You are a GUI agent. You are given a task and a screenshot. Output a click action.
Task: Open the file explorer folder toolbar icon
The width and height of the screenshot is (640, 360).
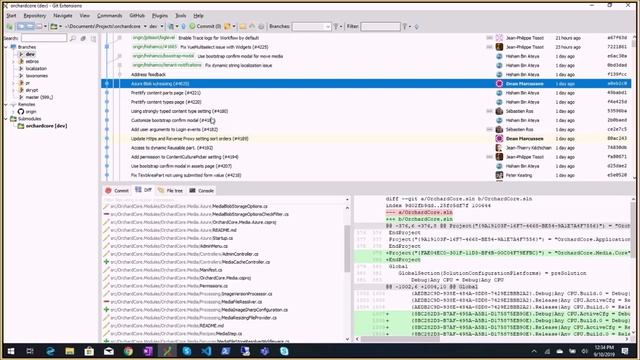(243, 26)
